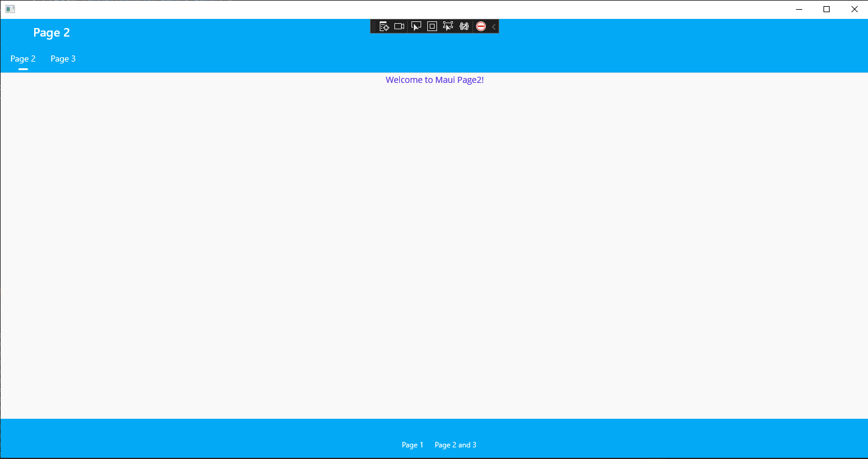Capture a preview with the XAML Live Preview camera icon

point(399,26)
